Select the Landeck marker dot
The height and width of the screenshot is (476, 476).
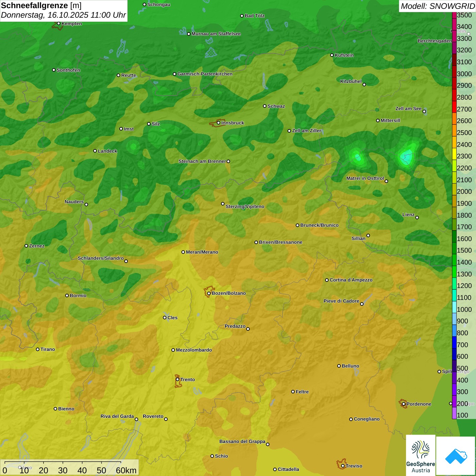tap(95, 151)
